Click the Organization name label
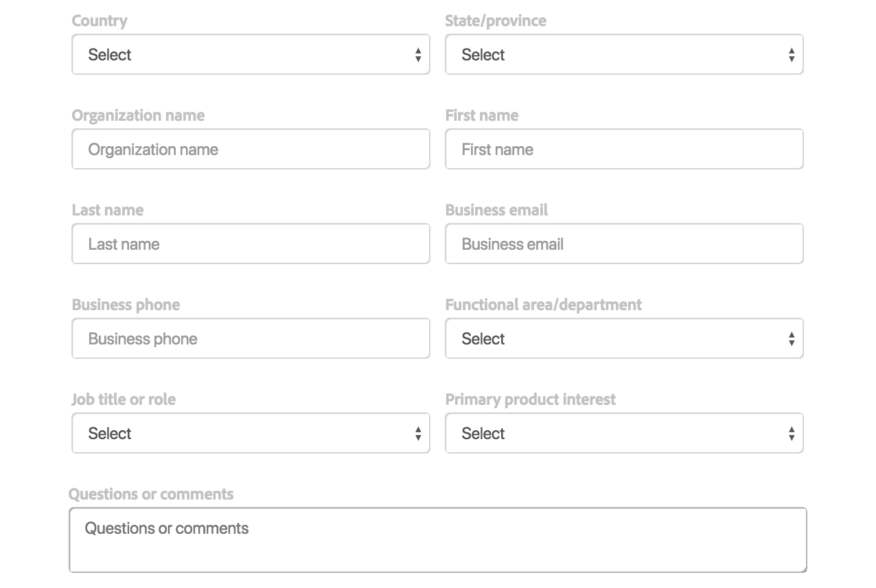This screenshot has width=876, height=588. point(138,115)
